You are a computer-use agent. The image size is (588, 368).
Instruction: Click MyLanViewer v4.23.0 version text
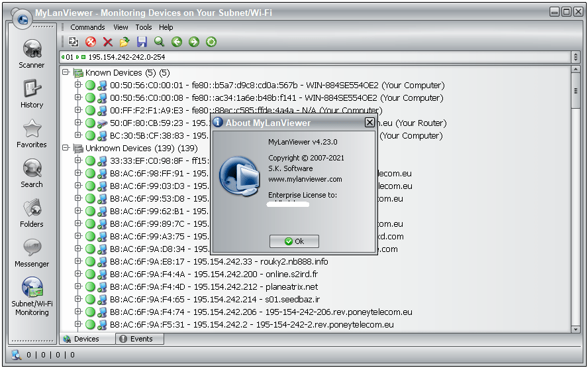coord(303,142)
